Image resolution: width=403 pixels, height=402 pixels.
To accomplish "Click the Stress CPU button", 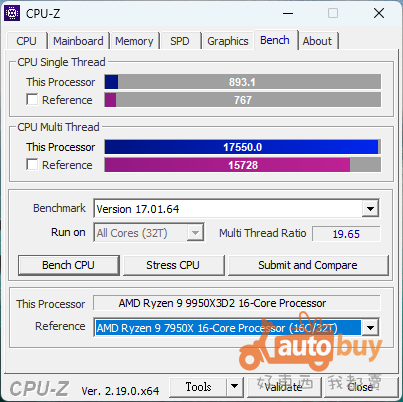I will pyautogui.click(x=173, y=265).
